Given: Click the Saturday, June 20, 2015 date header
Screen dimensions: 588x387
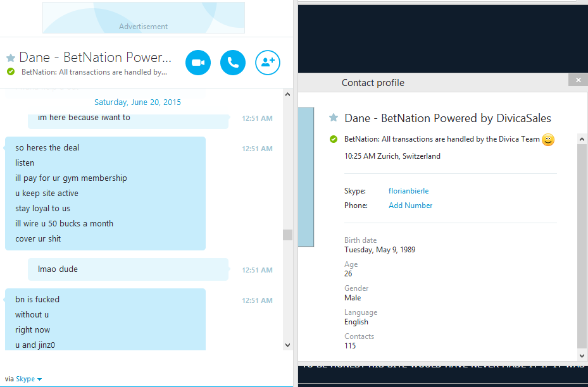Looking at the screenshot, I should [x=137, y=102].
